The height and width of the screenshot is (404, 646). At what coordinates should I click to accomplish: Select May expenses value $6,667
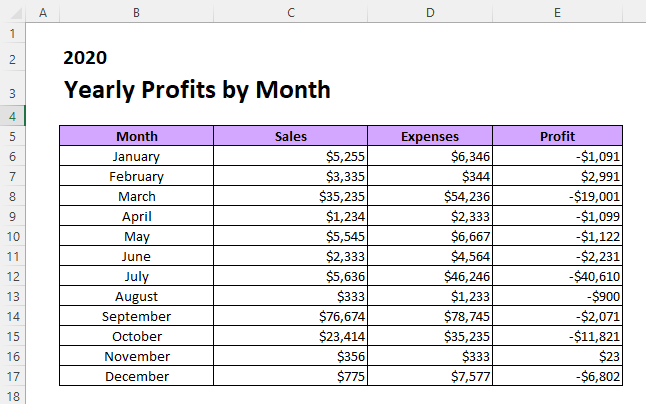tap(430, 236)
